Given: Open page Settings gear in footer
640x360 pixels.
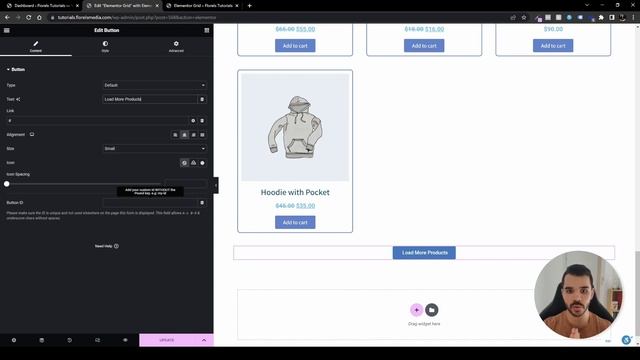Looking at the screenshot, I should 14,340.
